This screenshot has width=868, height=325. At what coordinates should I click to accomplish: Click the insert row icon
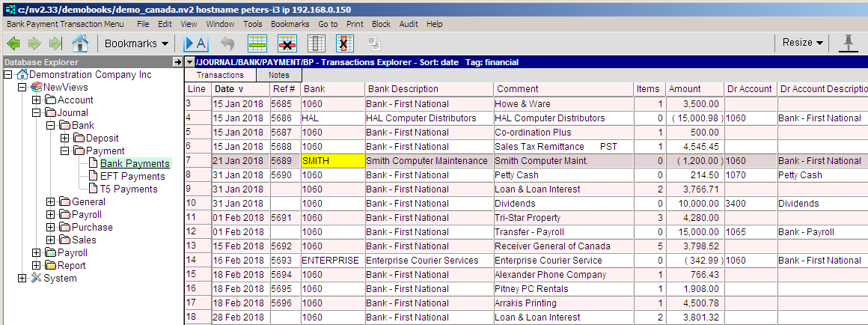point(257,43)
